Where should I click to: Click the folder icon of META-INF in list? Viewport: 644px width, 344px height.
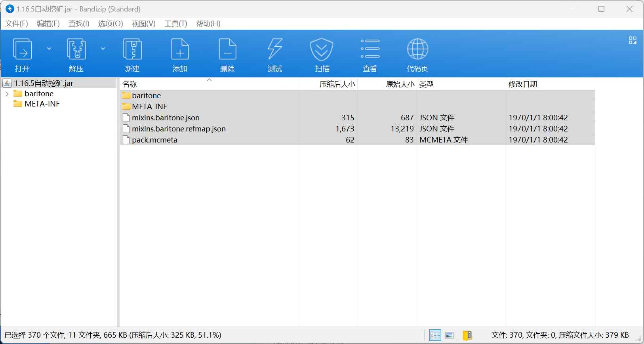point(126,106)
